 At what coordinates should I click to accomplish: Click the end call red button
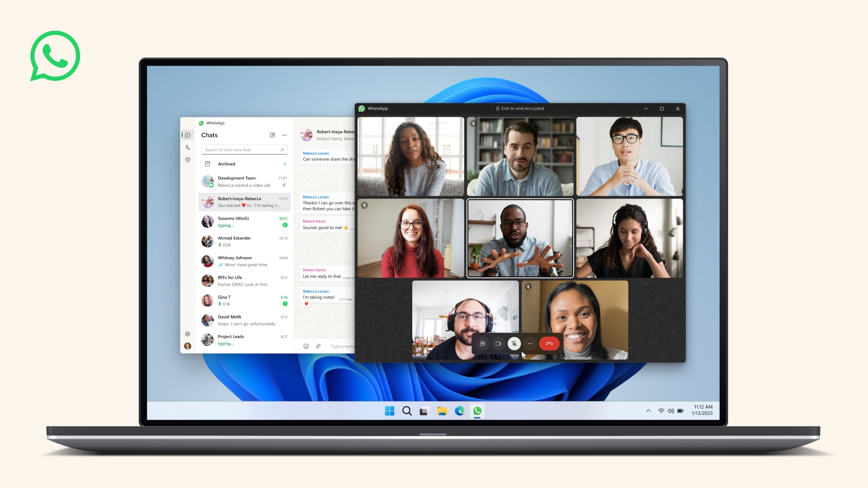pos(548,343)
